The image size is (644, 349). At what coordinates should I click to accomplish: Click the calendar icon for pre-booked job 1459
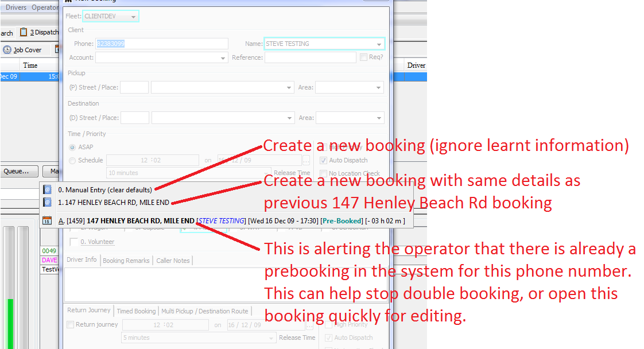(x=48, y=220)
